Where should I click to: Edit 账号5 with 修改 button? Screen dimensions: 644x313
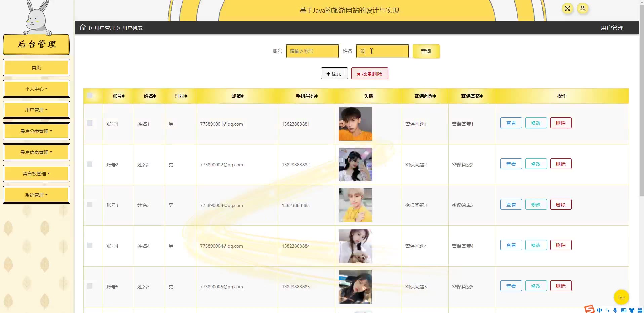pyautogui.click(x=536, y=286)
